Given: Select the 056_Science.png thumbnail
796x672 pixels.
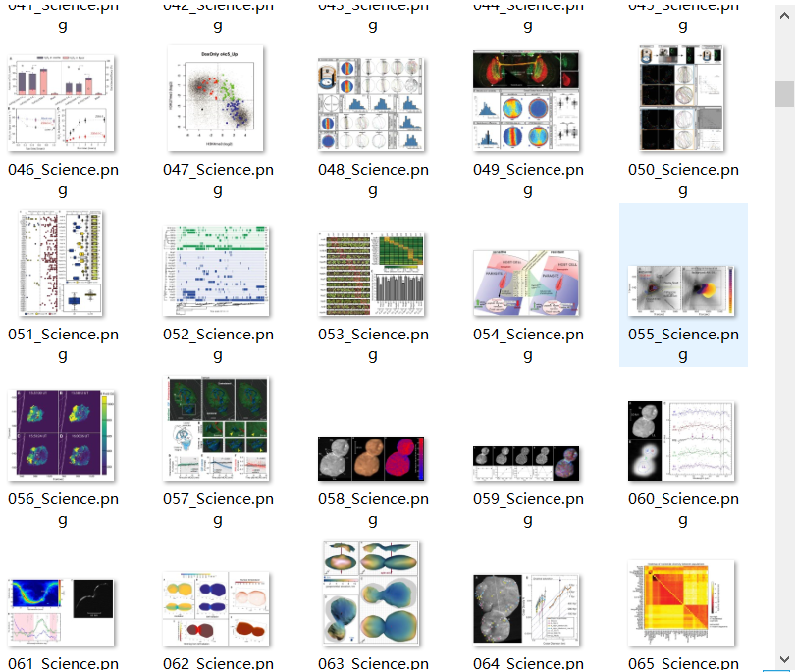Looking at the screenshot, I should [62, 436].
